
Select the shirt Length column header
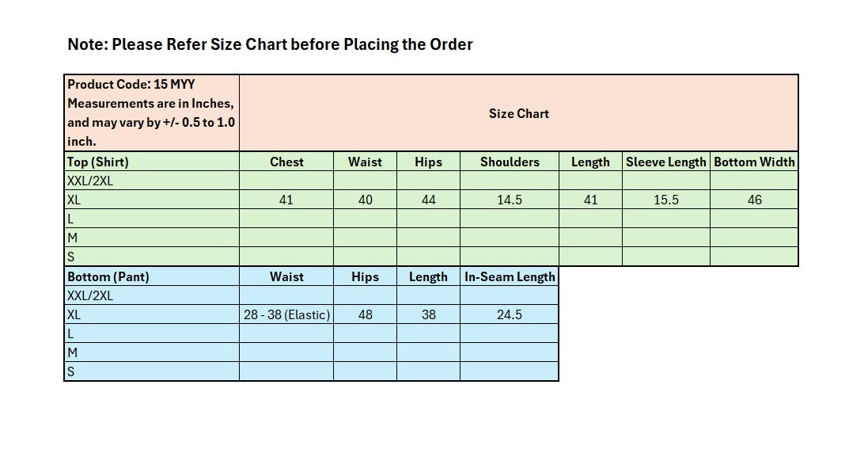click(x=590, y=162)
